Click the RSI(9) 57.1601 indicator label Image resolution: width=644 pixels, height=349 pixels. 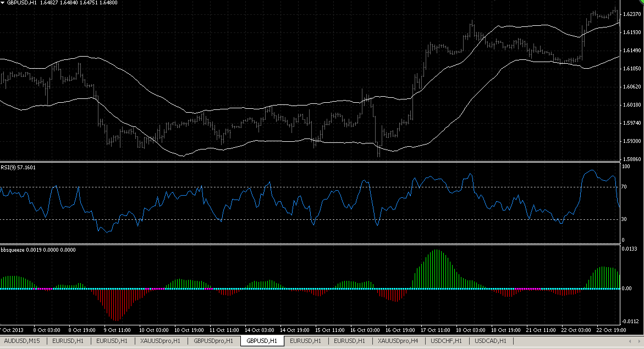18,168
